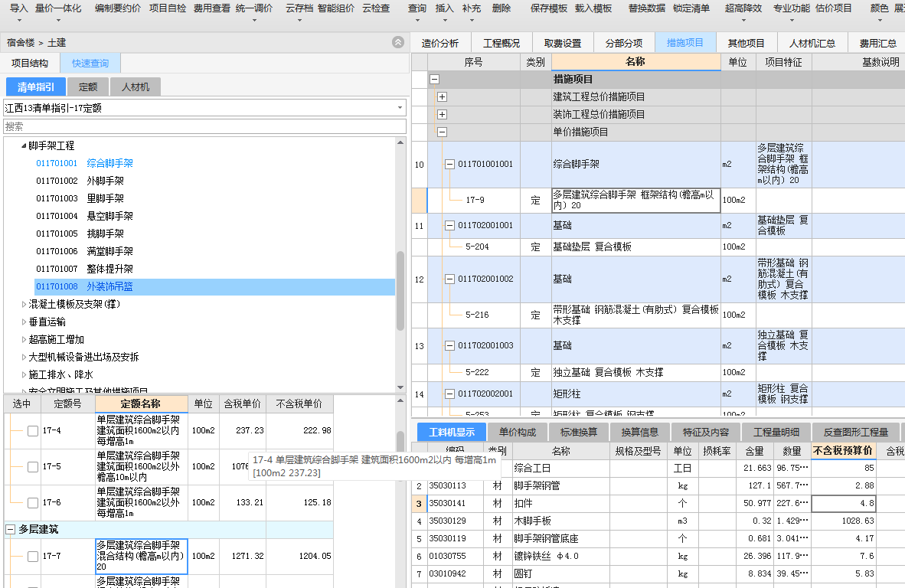Open the 特征及内容 tab
905x588 pixels.
point(706,433)
